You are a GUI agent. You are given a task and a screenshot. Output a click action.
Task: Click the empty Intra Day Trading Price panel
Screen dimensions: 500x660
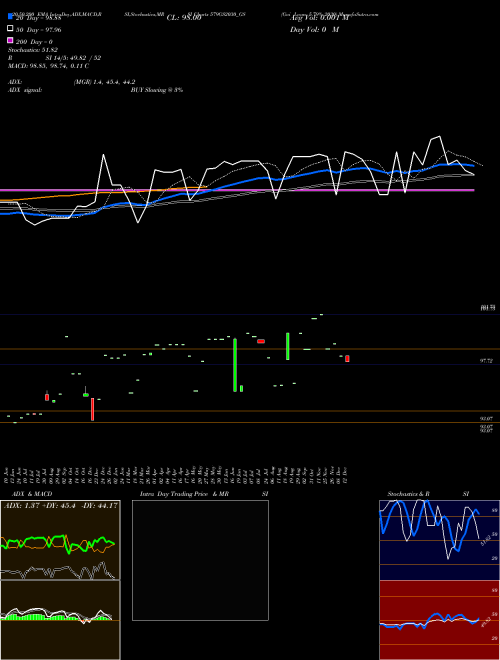(x=200, y=560)
